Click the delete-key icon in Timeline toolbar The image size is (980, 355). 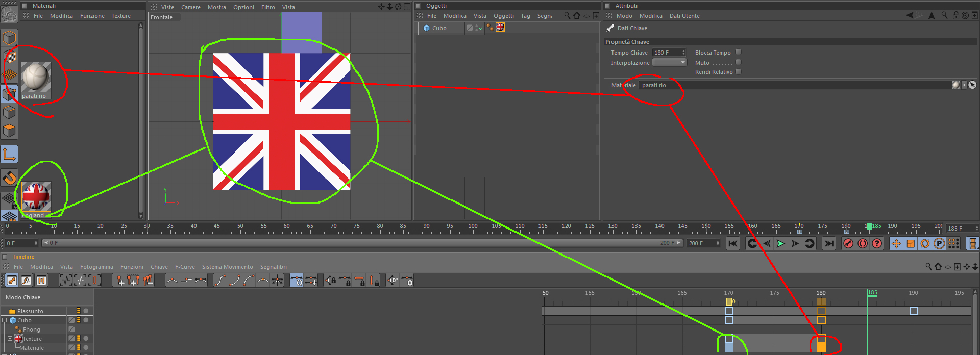(148, 280)
